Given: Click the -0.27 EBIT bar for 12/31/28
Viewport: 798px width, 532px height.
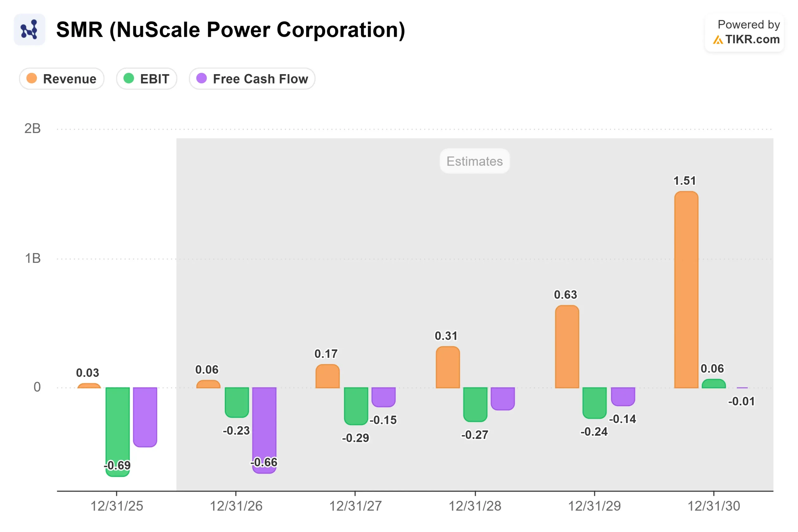Looking at the screenshot, I should [x=475, y=404].
